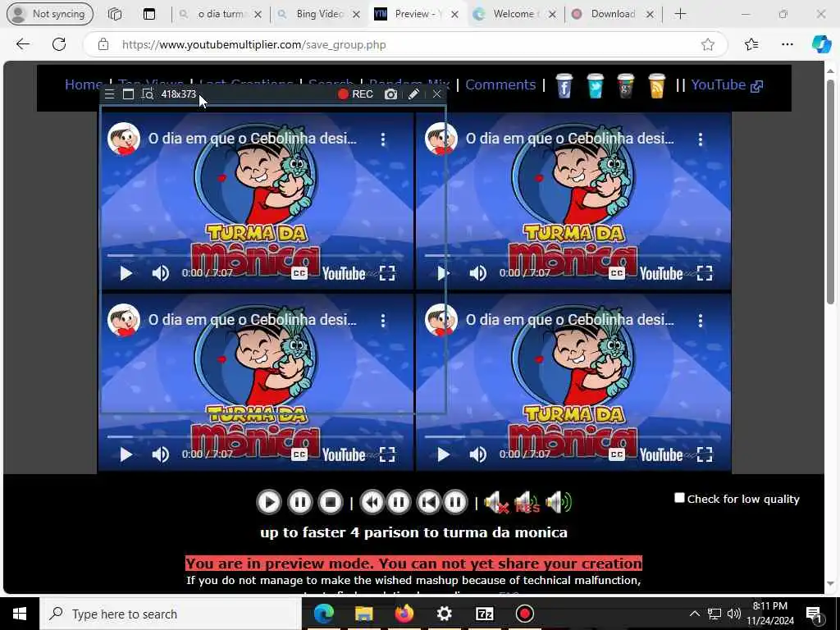Play the top-left video
Image resolution: width=840 pixels, height=630 pixels.
pos(126,274)
